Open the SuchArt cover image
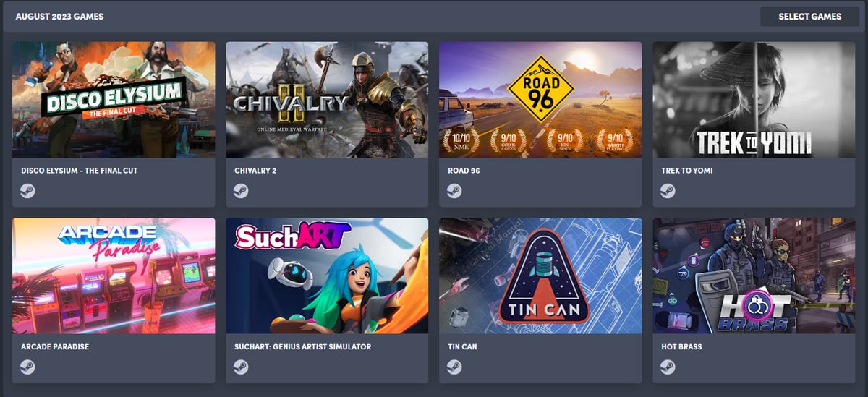The image size is (868, 397). click(x=327, y=276)
